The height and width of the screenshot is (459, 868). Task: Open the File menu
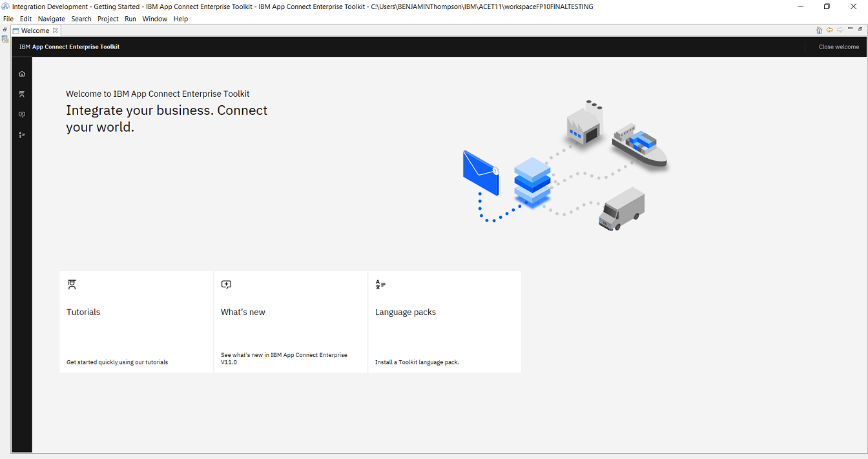8,19
